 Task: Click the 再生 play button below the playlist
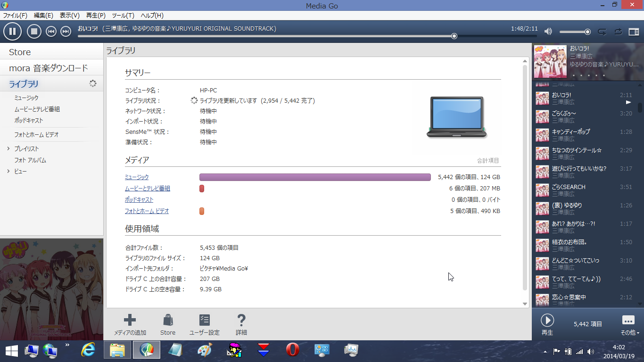pyautogui.click(x=547, y=324)
